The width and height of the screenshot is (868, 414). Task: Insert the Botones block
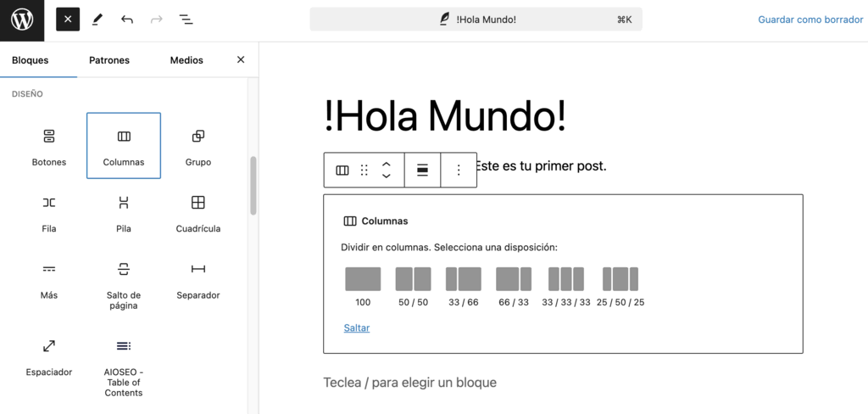pyautogui.click(x=49, y=146)
